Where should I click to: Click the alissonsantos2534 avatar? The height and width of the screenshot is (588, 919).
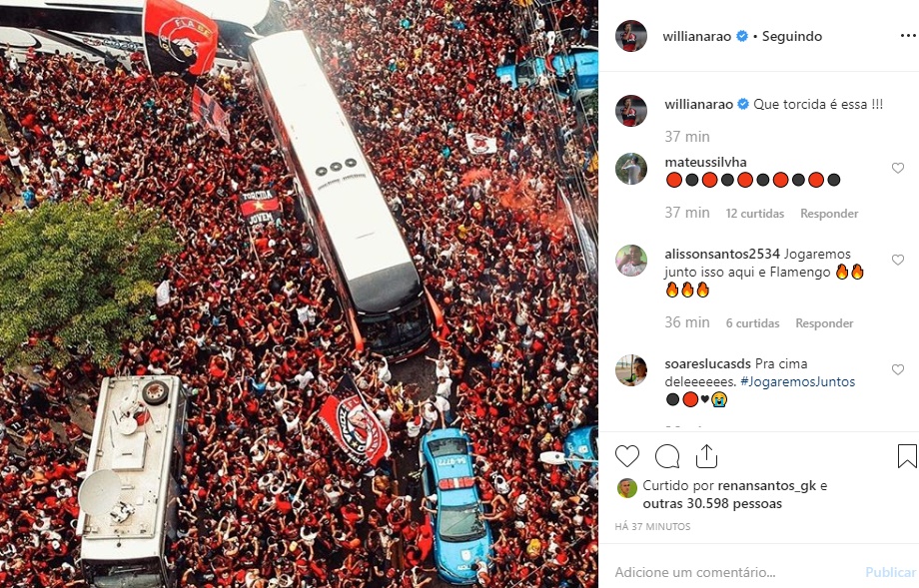[x=631, y=261]
